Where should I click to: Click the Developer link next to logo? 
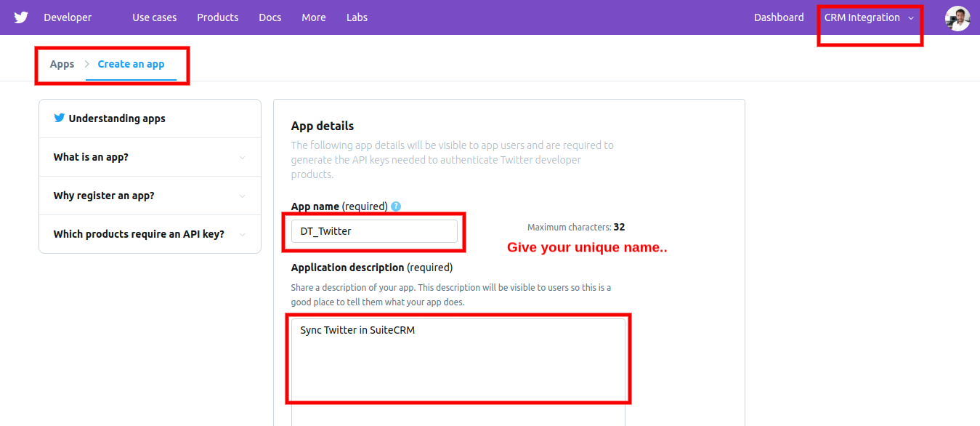(x=68, y=17)
